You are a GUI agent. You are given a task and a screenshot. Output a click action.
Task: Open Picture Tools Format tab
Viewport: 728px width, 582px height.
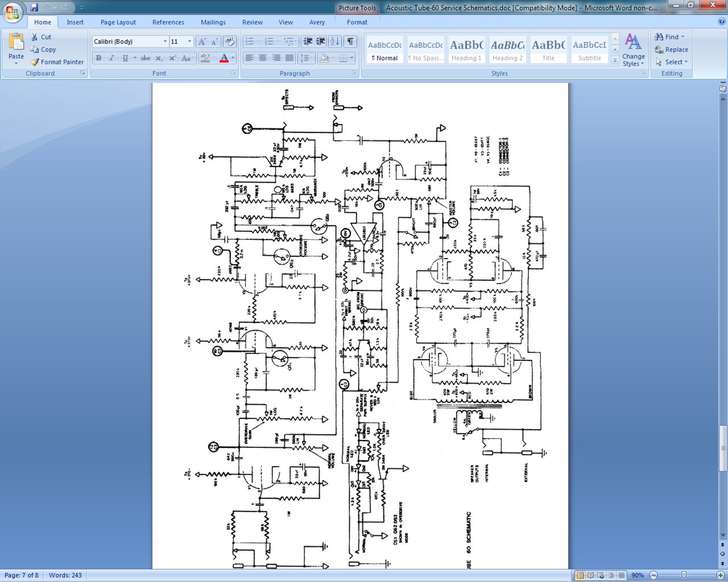point(357,22)
